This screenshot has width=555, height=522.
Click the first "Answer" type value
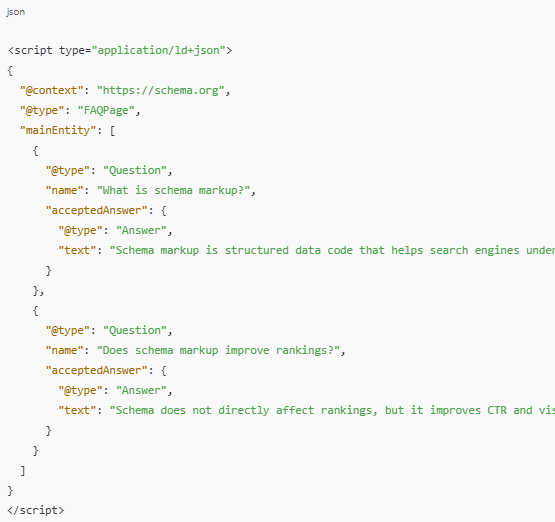[x=141, y=230]
